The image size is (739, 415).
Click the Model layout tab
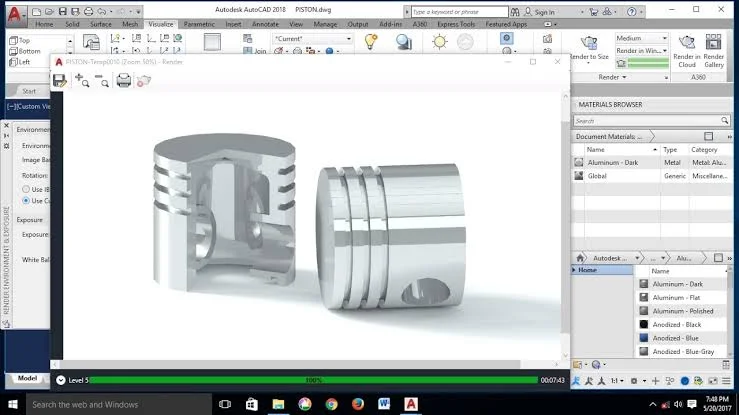(27, 378)
